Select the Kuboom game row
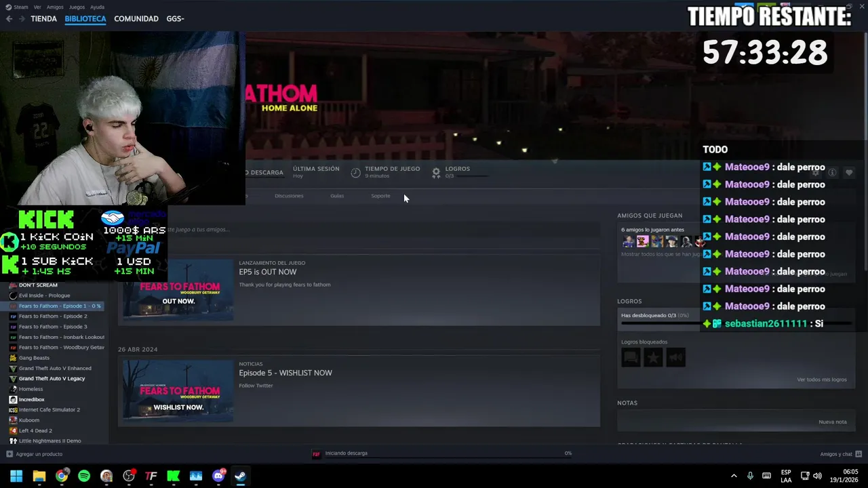 pyautogui.click(x=56, y=420)
